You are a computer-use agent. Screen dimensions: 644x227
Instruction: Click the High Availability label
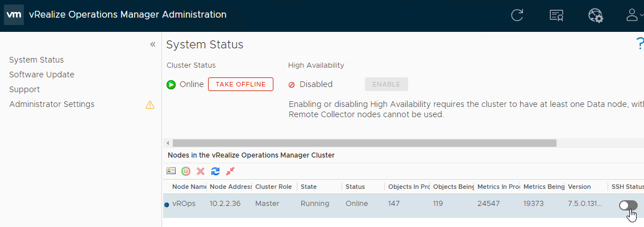316,65
